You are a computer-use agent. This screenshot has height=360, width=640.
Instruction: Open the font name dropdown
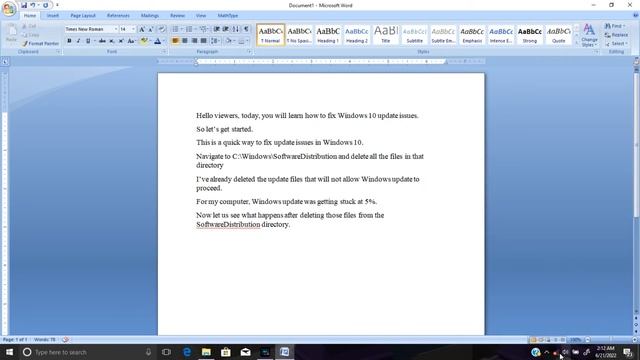tap(116, 29)
